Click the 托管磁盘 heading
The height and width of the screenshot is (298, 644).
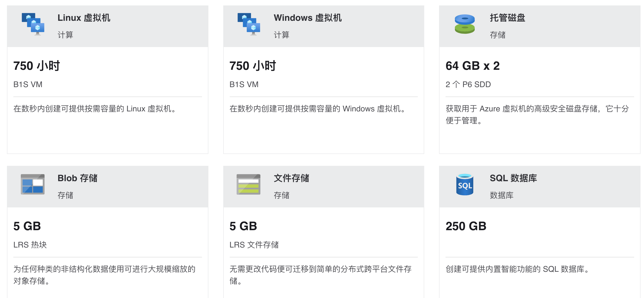click(507, 18)
